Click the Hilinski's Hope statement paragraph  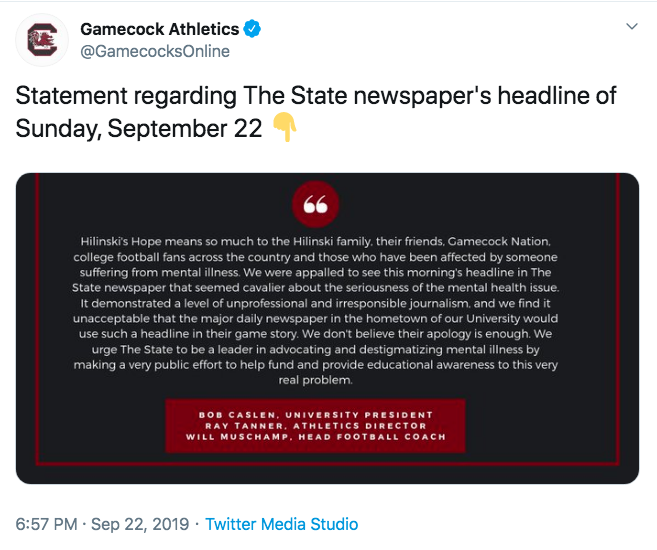(x=315, y=310)
